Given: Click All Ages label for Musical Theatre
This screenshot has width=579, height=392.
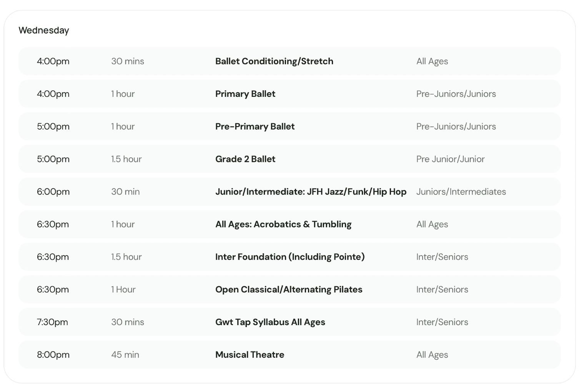Looking at the screenshot, I should click(432, 355).
